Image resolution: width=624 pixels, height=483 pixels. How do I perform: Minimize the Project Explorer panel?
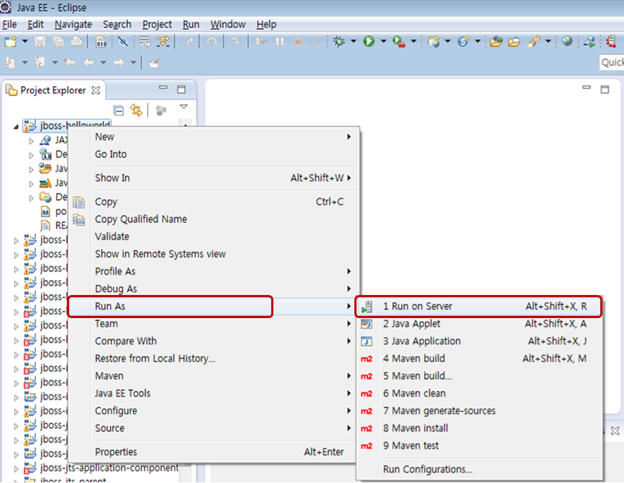[x=165, y=90]
